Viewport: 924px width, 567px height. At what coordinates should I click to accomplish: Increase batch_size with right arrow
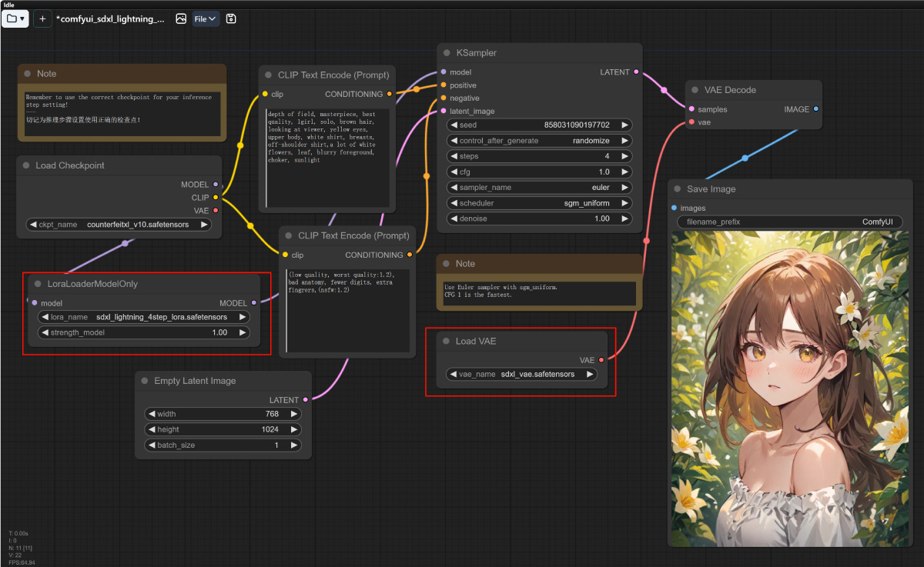(x=293, y=445)
